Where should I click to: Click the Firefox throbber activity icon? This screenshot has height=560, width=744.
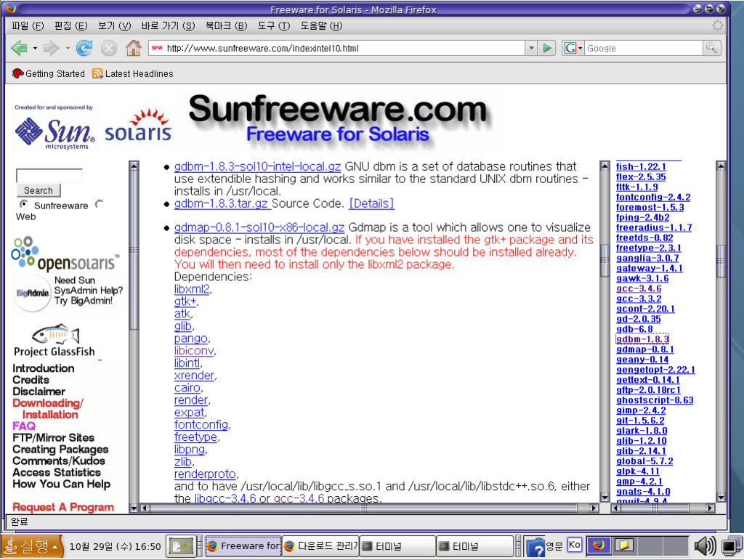pos(717,25)
